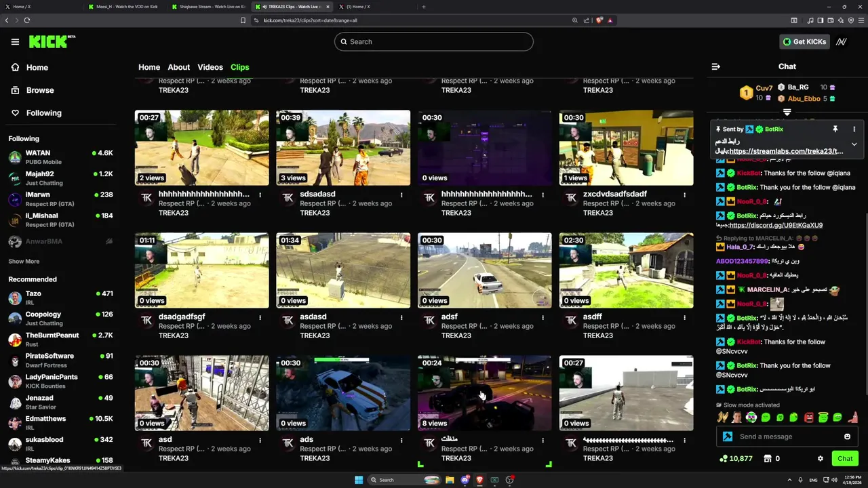Screen dimensions: 868x488
Task: Click the pin icon on BotRix pinned message
Action: (835, 129)
